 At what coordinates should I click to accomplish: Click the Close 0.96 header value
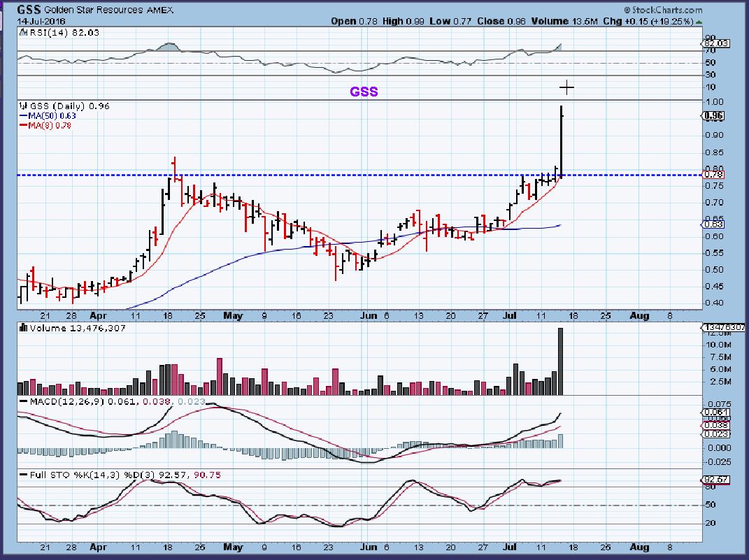501,22
